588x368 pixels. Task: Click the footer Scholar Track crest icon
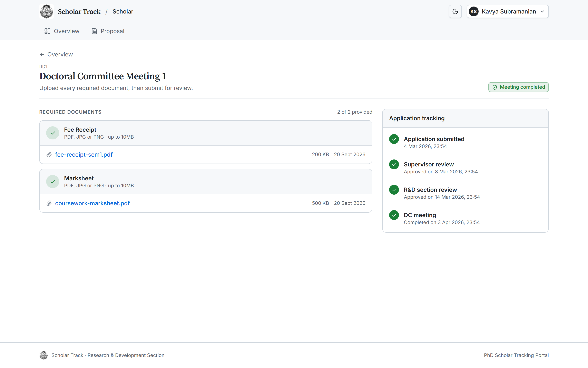(x=44, y=355)
